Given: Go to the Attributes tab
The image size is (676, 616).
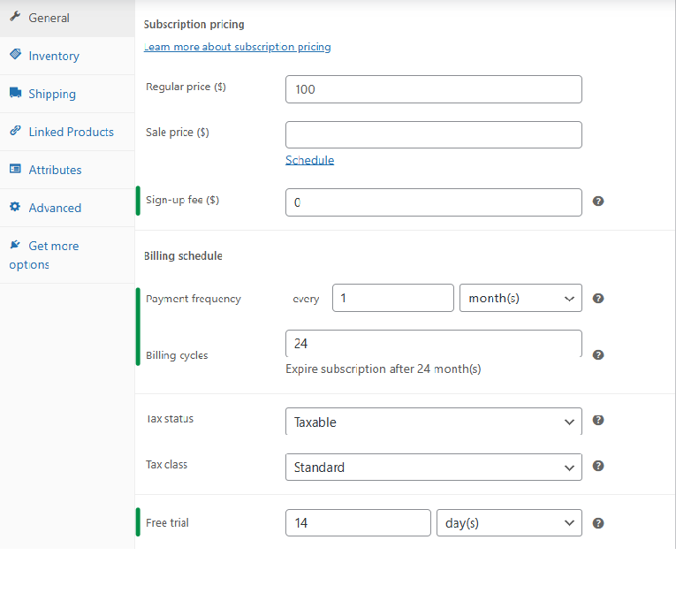Looking at the screenshot, I should pos(67,170).
